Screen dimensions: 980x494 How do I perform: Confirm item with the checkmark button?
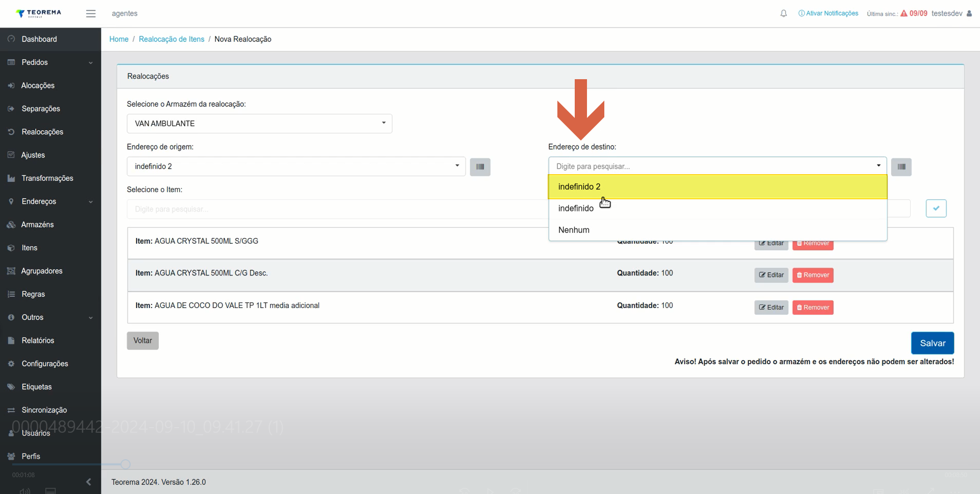936,208
